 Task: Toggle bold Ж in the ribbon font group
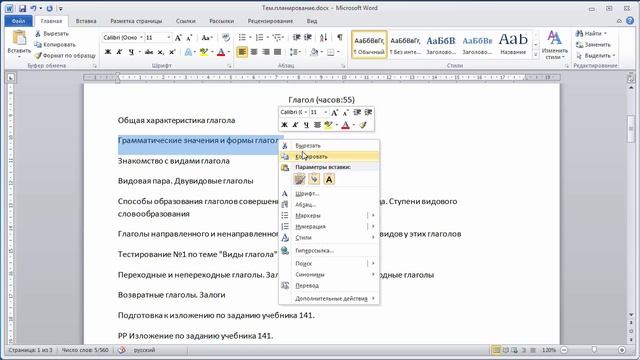click(x=108, y=52)
